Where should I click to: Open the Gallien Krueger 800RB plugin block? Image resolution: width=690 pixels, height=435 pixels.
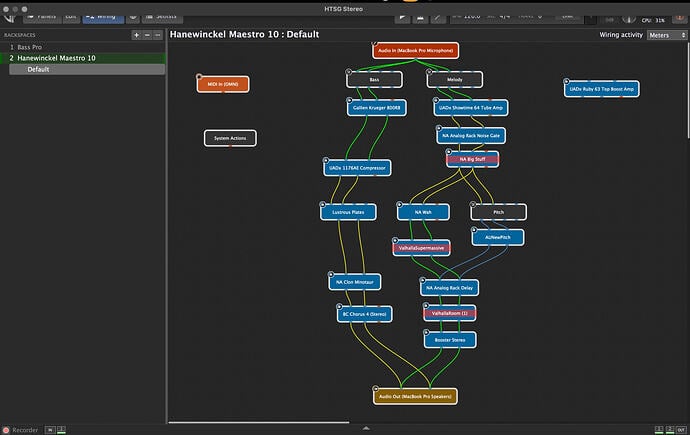point(377,108)
